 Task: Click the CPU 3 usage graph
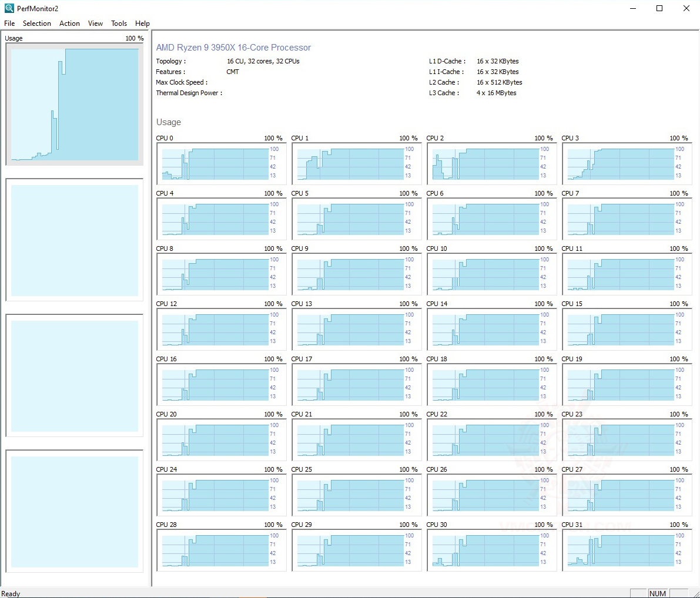[x=627, y=164]
